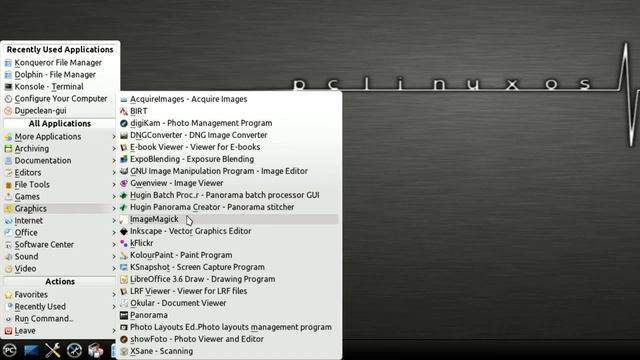Click the Photo Layouts Editor icon
The image size is (640, 360).
124,327
